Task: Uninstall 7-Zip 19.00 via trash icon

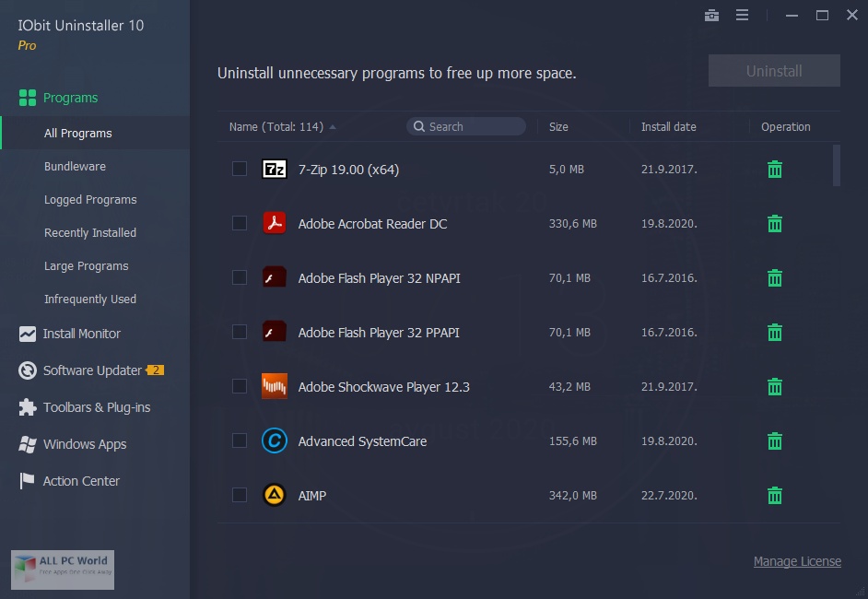Action: click(x=774, y=169)
